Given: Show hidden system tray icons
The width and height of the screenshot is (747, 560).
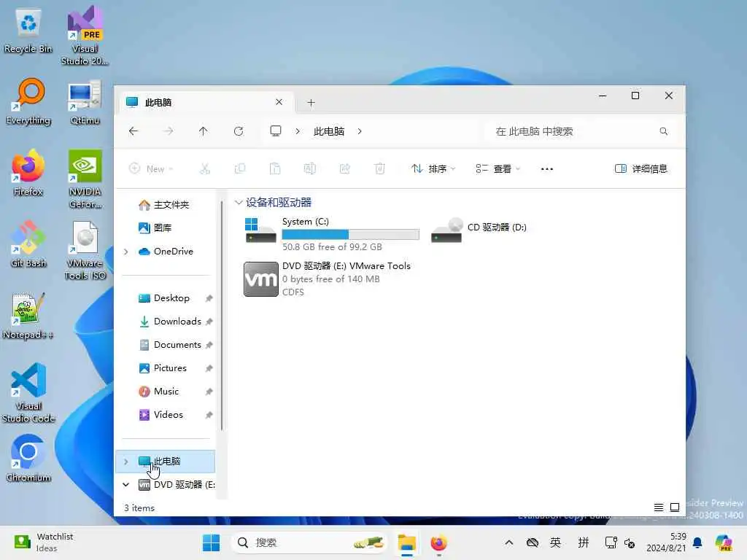Looking at the screenshot, I should point(508,542).
